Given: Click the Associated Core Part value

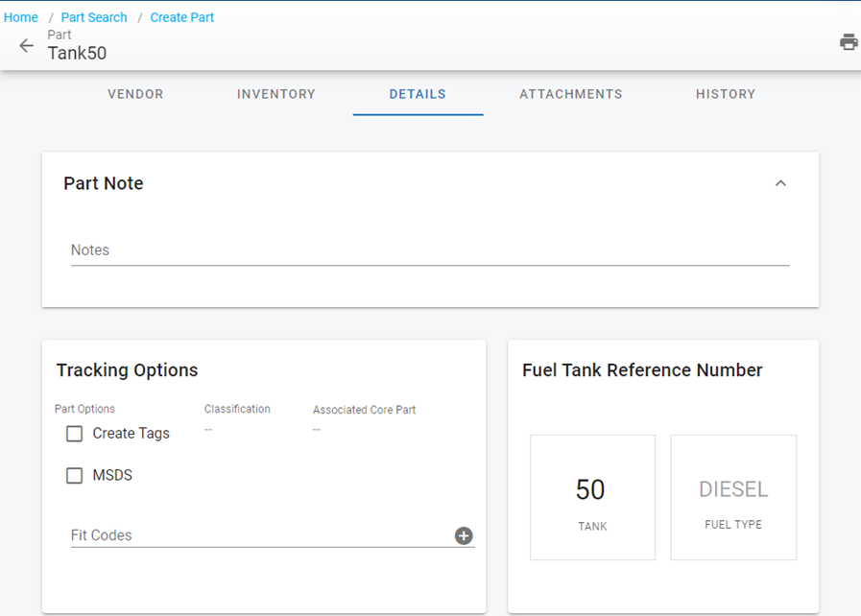Looking at the screenshot, I should tap(317, 430).
